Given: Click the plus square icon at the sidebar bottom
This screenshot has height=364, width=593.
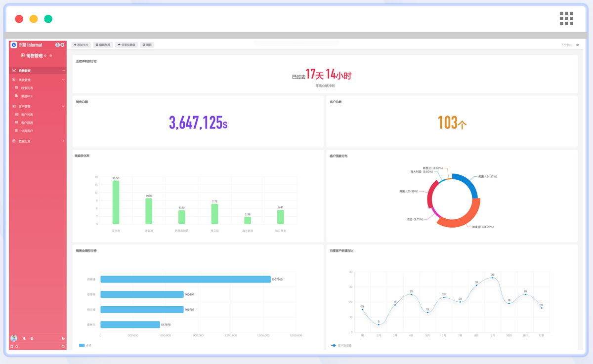Looking at the screenshot, I should 12,347.
